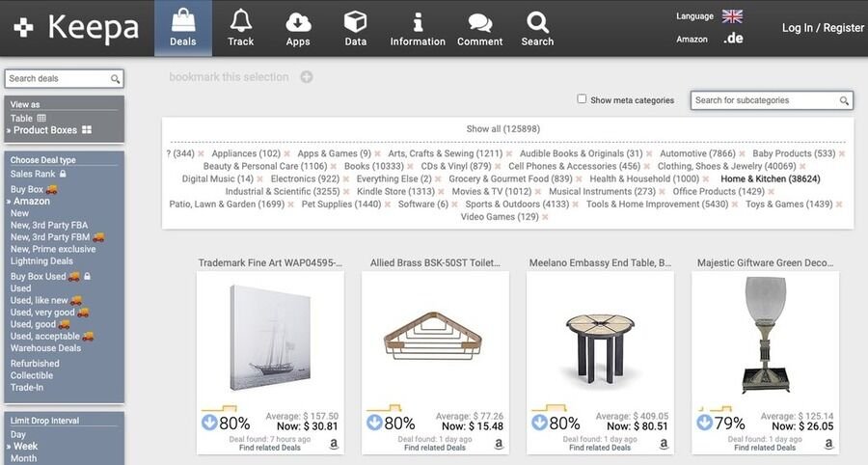
Task: Select Clothing, Shoes & Jewelry (40069) category
Action: (726, 166)
